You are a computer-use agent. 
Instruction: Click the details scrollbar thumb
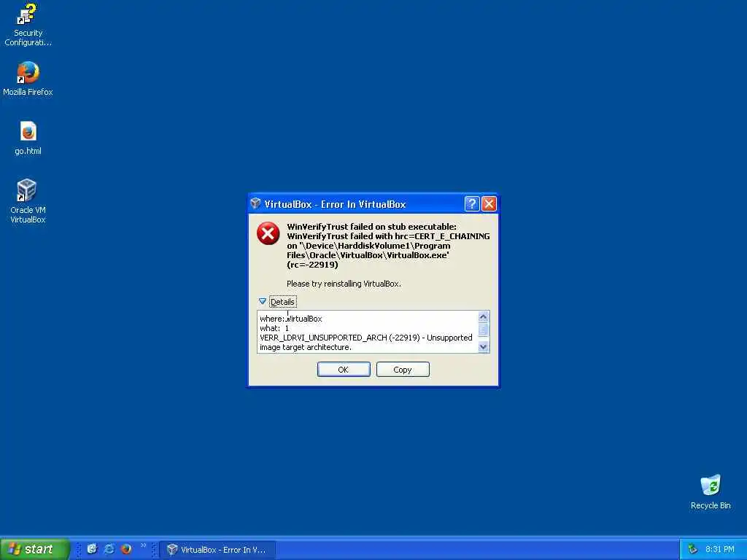click(483, 330)
